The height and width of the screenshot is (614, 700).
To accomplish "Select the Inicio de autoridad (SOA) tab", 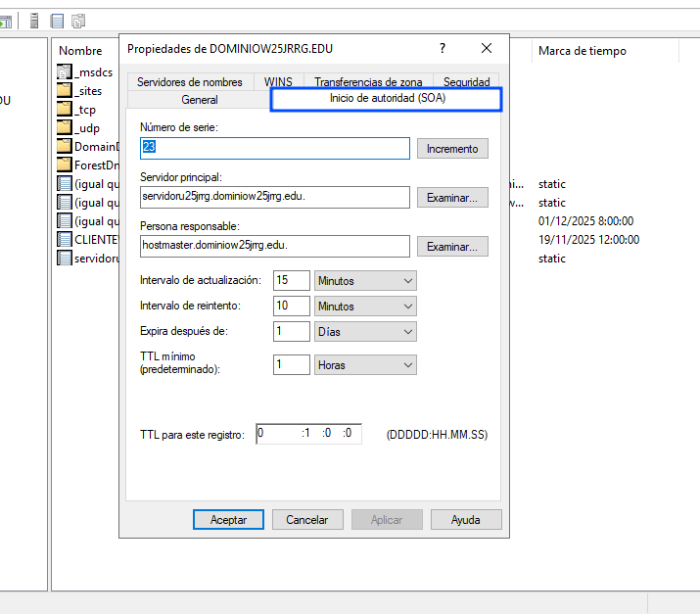I will point(387,99).
